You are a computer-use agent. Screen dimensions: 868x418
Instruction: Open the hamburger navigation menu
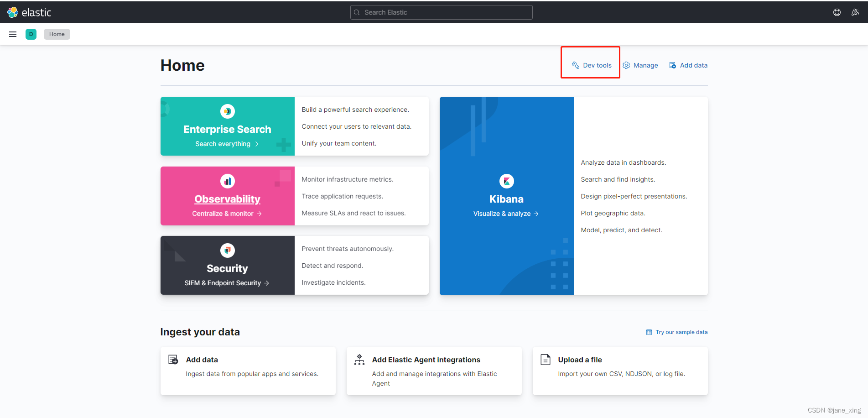tap(13, 34)
